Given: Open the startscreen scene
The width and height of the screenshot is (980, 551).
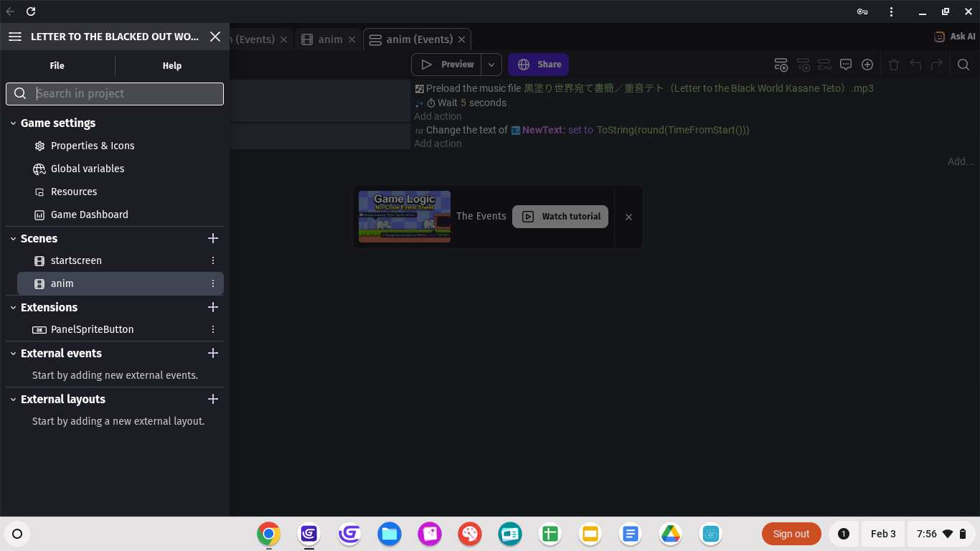Looking at the screenshot, I should pyautogui.click(x=76, y=260).
